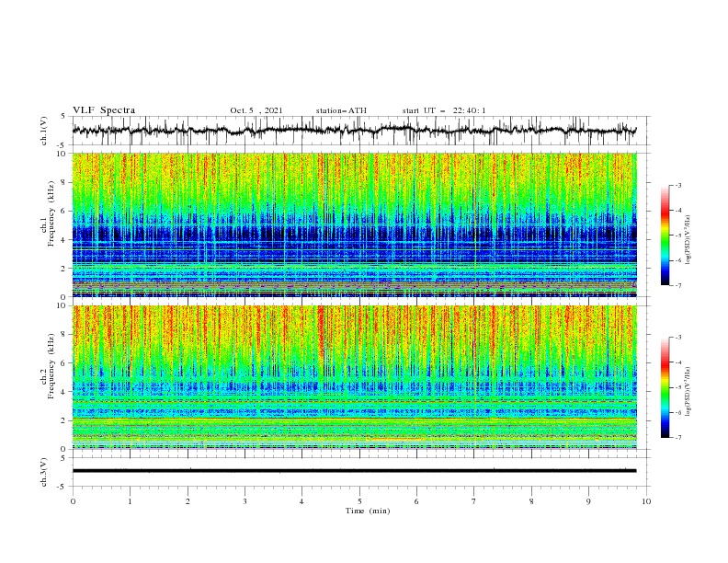Click the time axis tick label "4"

(x=301, y=501)
